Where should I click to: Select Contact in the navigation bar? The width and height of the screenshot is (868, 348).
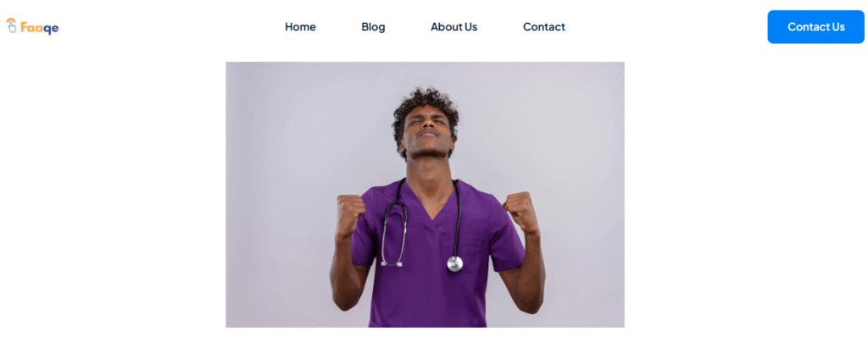pos(544,26)
